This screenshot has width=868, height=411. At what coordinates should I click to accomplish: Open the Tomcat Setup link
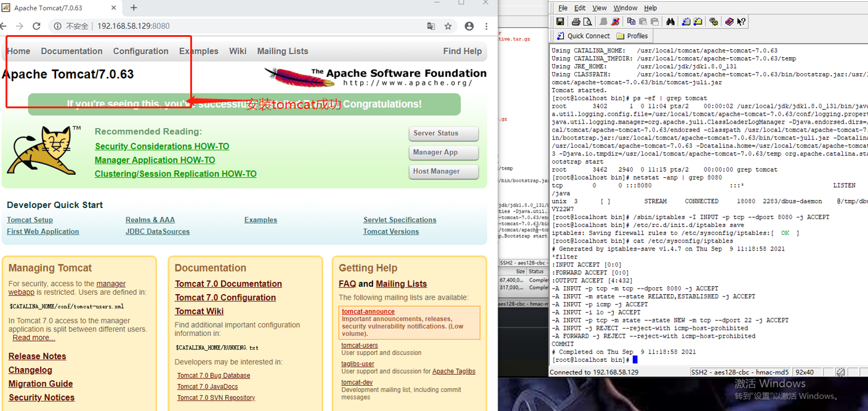click(30, 220)
